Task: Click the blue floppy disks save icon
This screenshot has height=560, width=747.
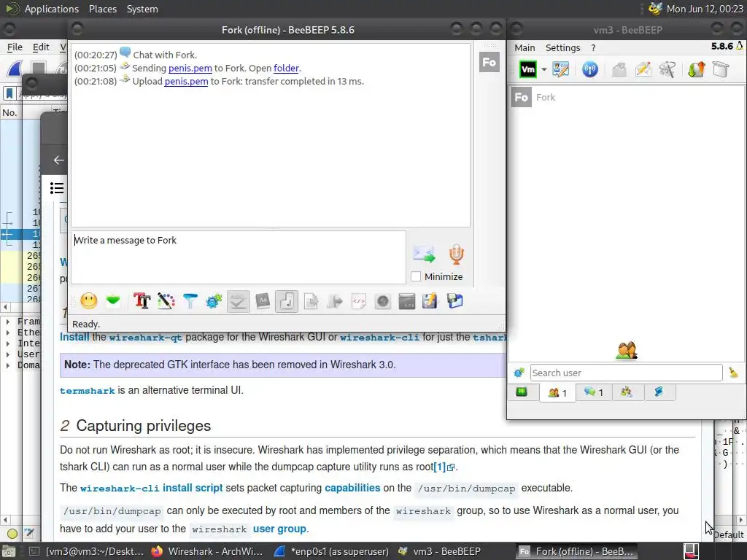Action: coord(454,301)
